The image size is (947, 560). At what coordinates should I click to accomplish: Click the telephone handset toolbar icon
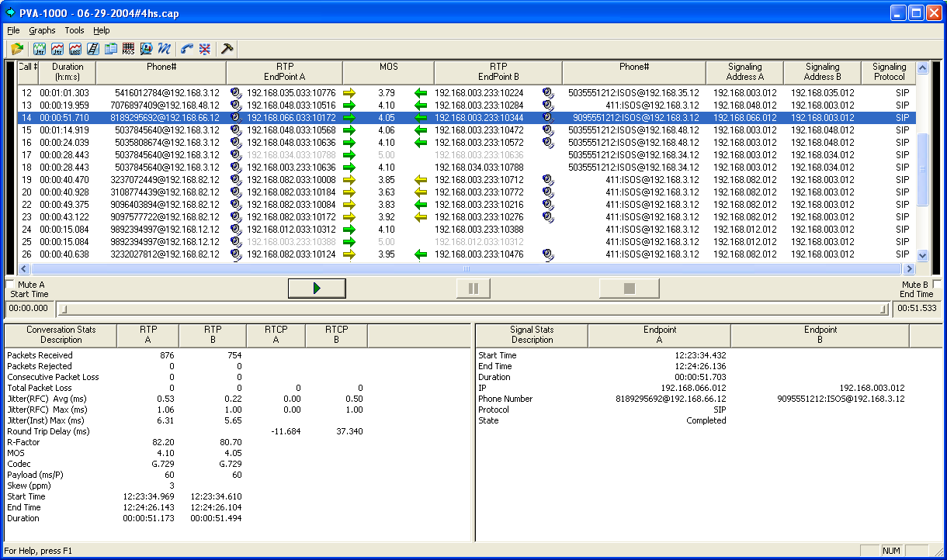(186, 49)
